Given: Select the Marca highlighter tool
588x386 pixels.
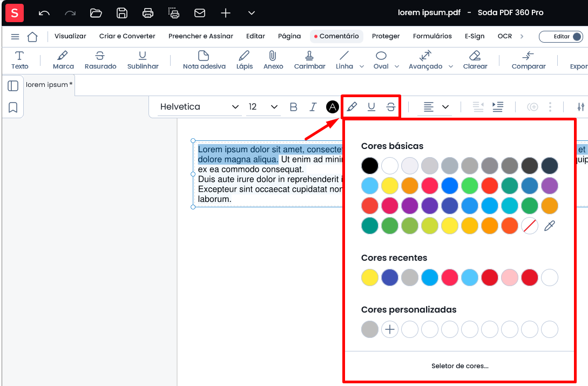Looking at the screenshot, I should pyautogui.click(x=63, y=60).
